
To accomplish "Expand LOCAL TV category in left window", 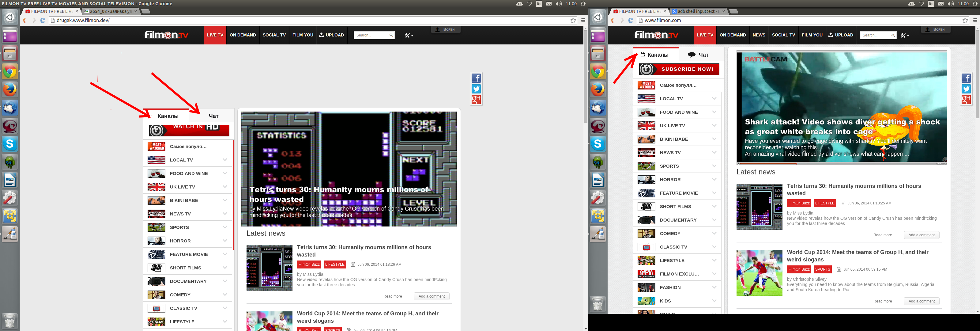I will [224, 160].
